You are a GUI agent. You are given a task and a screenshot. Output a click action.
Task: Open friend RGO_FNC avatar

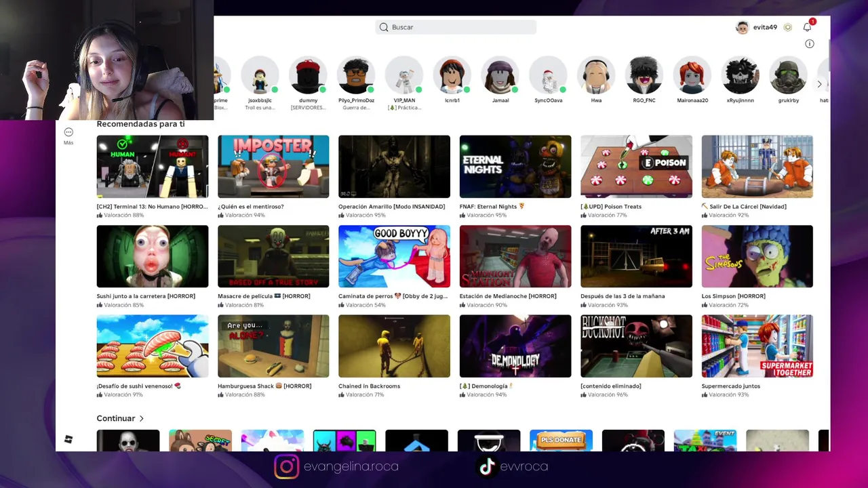pyautogui.click(x=644, y=75)
